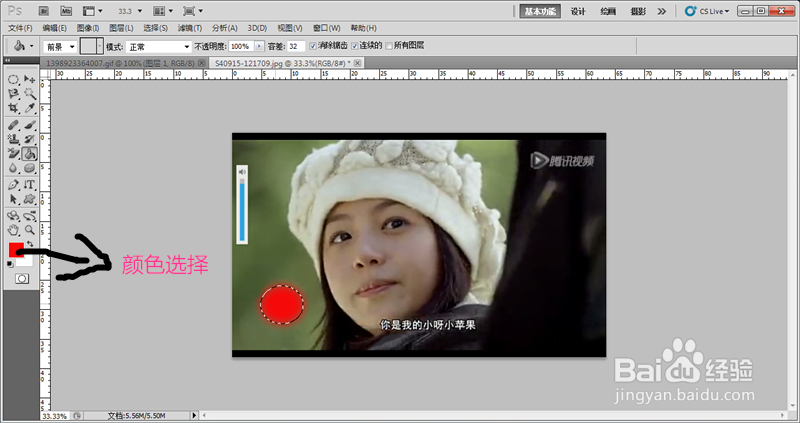This screenshot has width=800, height=423.
Task: Open the status bar info arrow menu
Action: (194, 415)
